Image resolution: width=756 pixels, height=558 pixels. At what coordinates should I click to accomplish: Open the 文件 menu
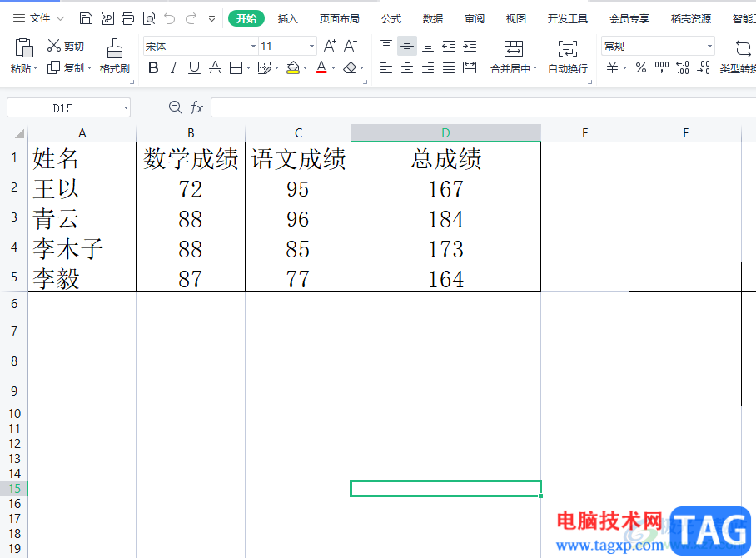[x=38, y=18]
